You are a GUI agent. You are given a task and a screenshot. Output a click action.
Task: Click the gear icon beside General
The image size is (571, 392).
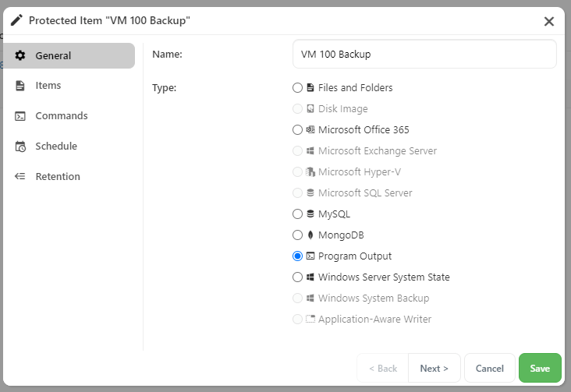20,55
